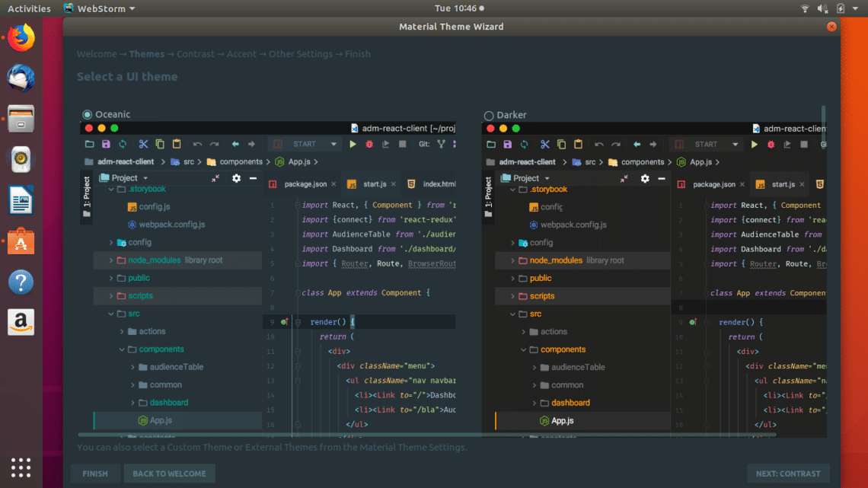Click the green Run icon in the Darker preview
Screen dimensions: 868x488
coord(754,145)
